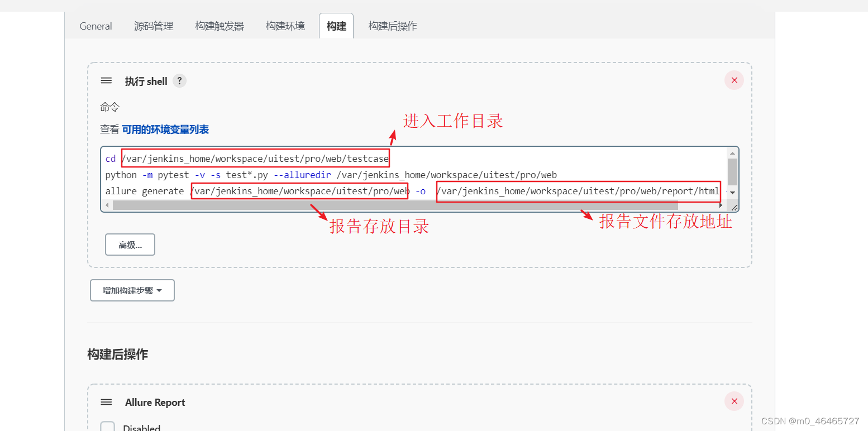Click the scroll-down arrow of the command box

(x=732, y=193)
